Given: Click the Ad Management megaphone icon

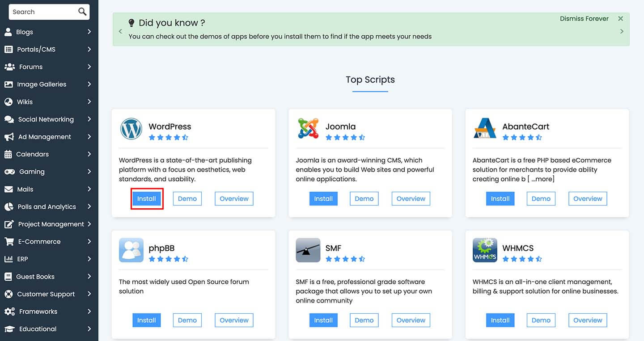Looking at the screenshot, I should (x=9, y=137).
